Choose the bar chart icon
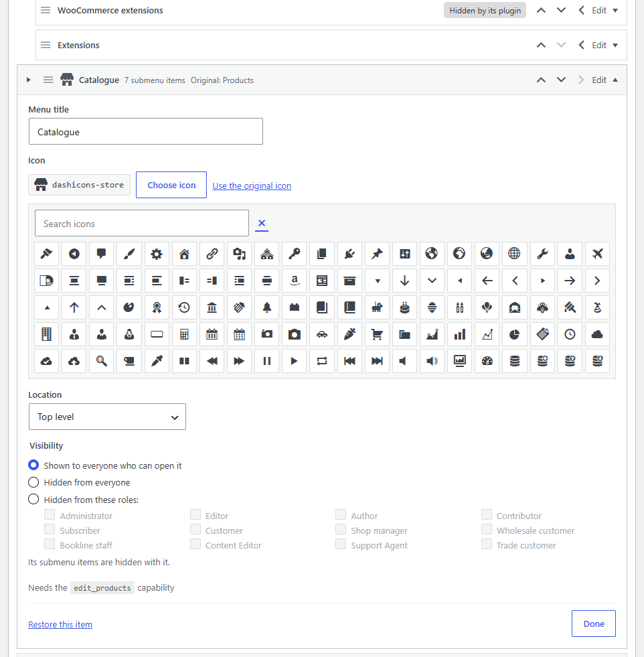Image resolution: width=644 pixels, height=657 pixels. [460, 334]
